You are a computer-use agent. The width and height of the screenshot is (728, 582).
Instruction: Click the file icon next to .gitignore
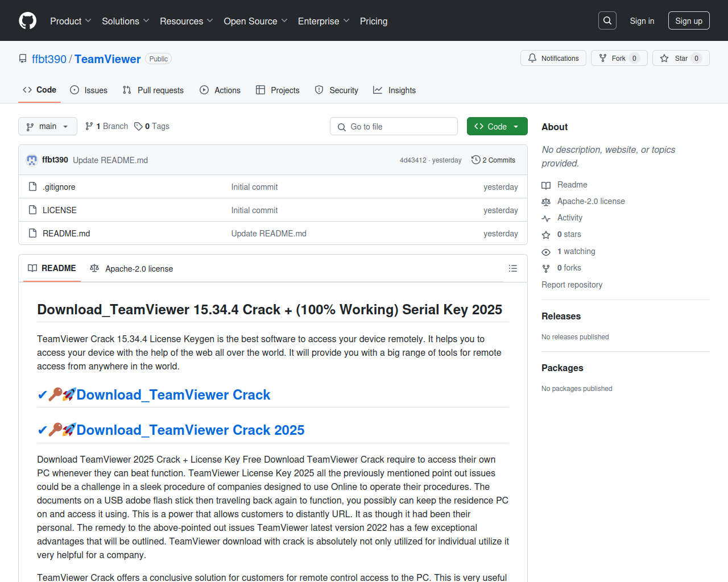pos(32,186)
